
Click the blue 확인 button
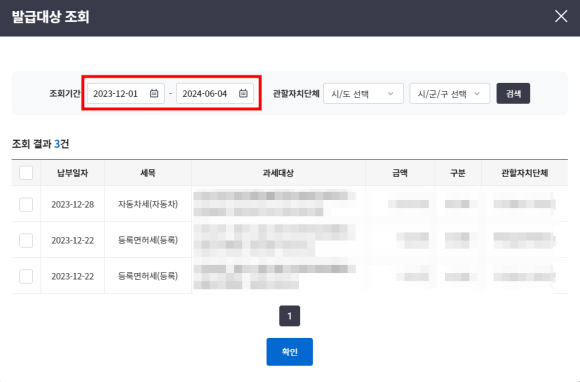(290, 352)
